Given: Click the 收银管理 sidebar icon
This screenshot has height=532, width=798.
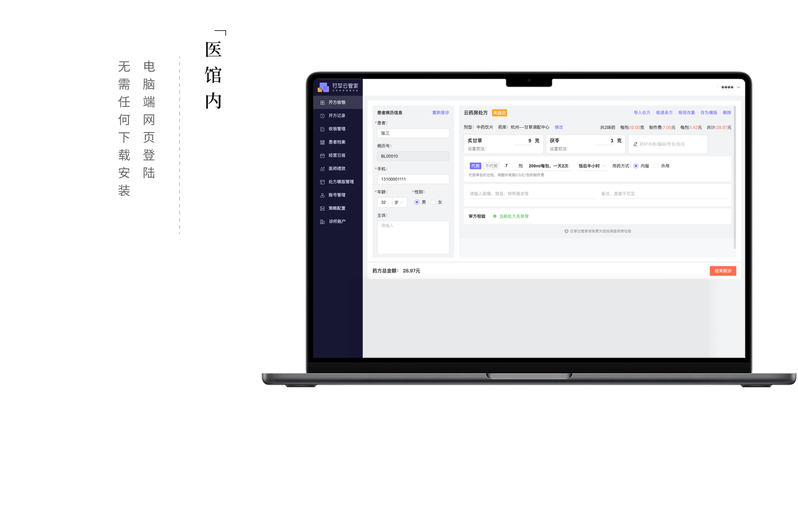Looking at the screenshot, I should point(322,129).
